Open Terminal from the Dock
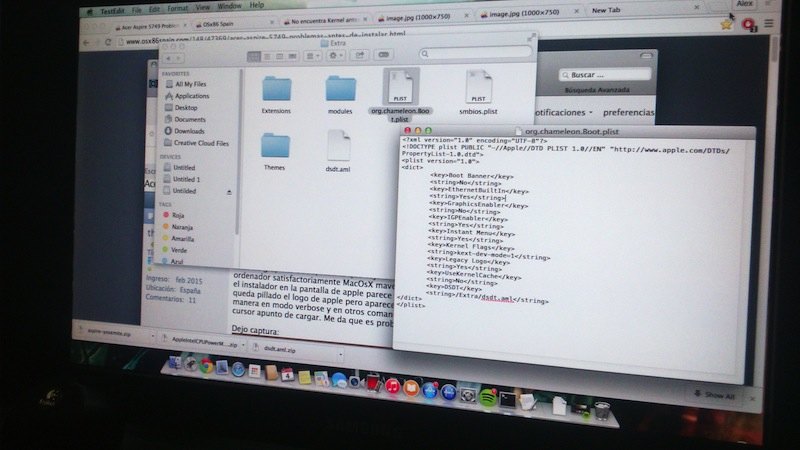The width and height of the screenshot is (800, 450). point(507,401)
